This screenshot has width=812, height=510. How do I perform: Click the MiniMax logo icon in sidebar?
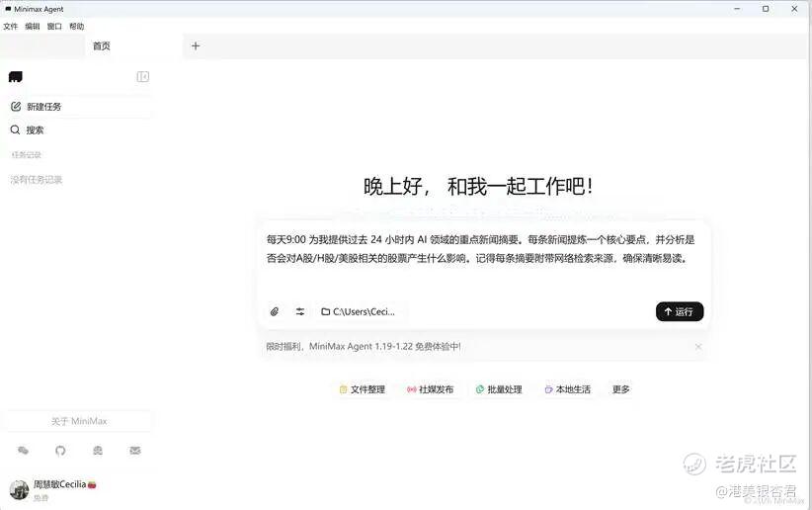pyautogui.click(x=16, y=77)
